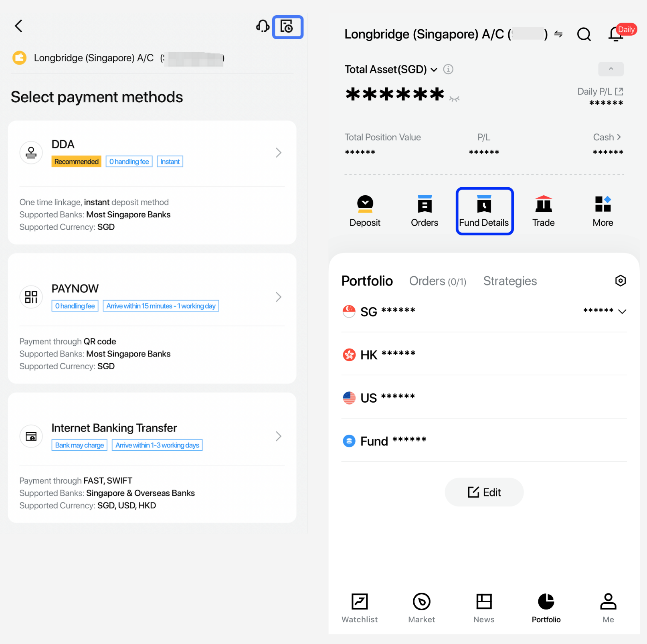The width and height of the screenshot is (647, 644).
Task: Click the DDA bank stamp icon
Action: point(31,152)
